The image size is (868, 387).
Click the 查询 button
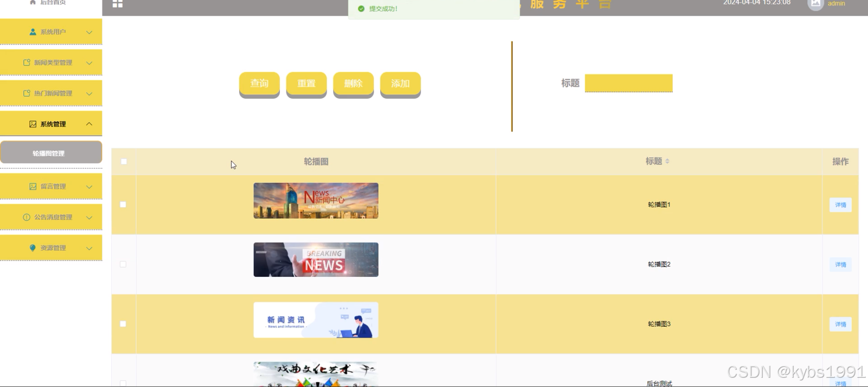click(259, 84)
